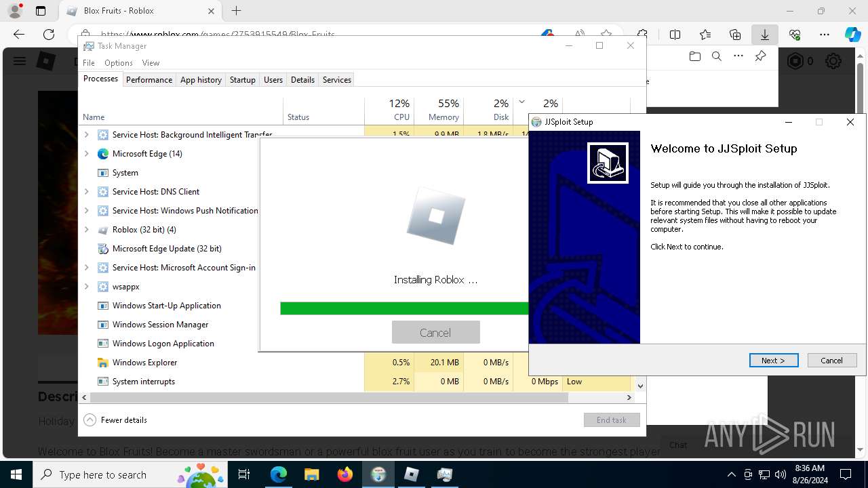Sort processes by CPU column

[389, 110]
